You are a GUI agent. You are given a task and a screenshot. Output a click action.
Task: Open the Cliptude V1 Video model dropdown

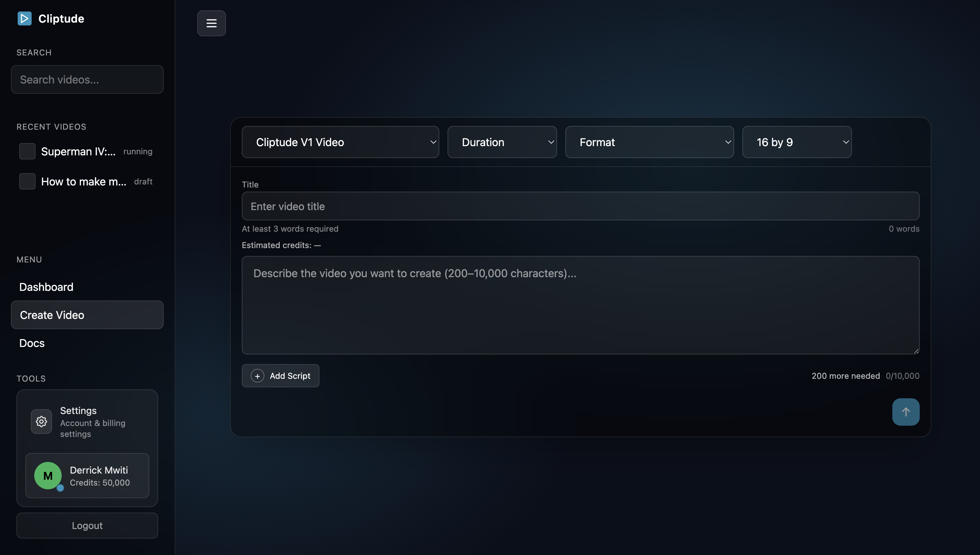[340, 142]
